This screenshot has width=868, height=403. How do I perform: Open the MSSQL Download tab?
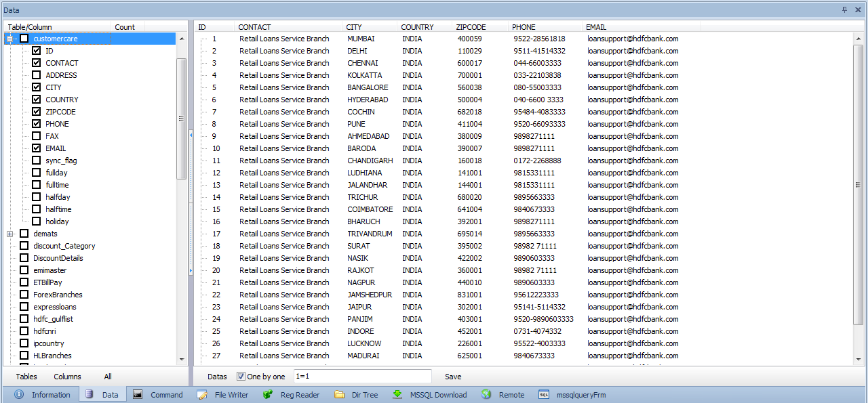coord(429,395)
